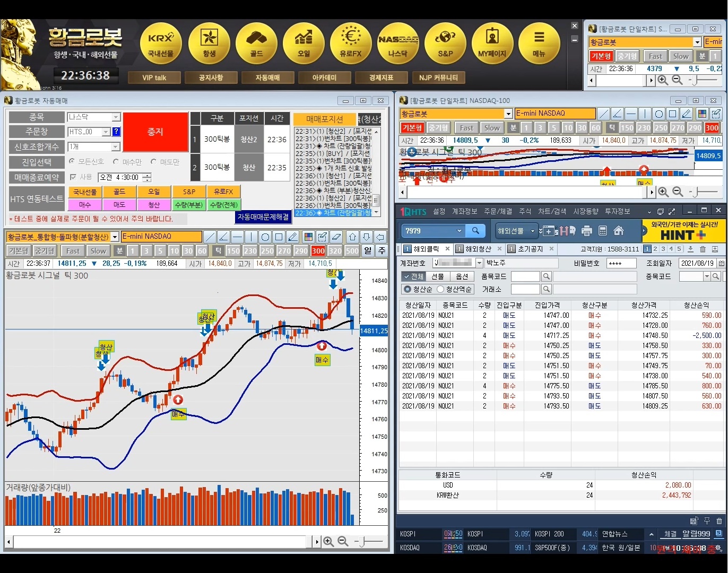This screenshot has width=728, height=573.
Task: Open 차트/검색 menu in 1Q HTS
Action: (x=552, y=211)
